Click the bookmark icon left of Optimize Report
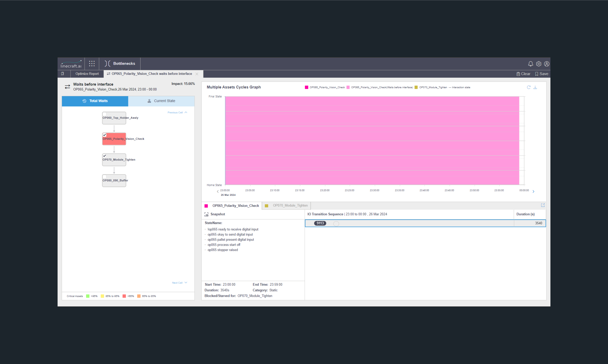Screen dimensions: 608x364 click(x=62, y=74)
